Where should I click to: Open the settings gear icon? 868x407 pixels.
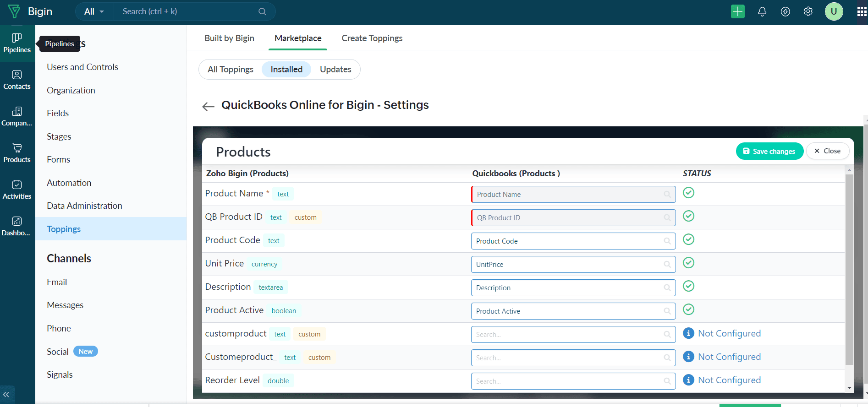coord(808,11)
